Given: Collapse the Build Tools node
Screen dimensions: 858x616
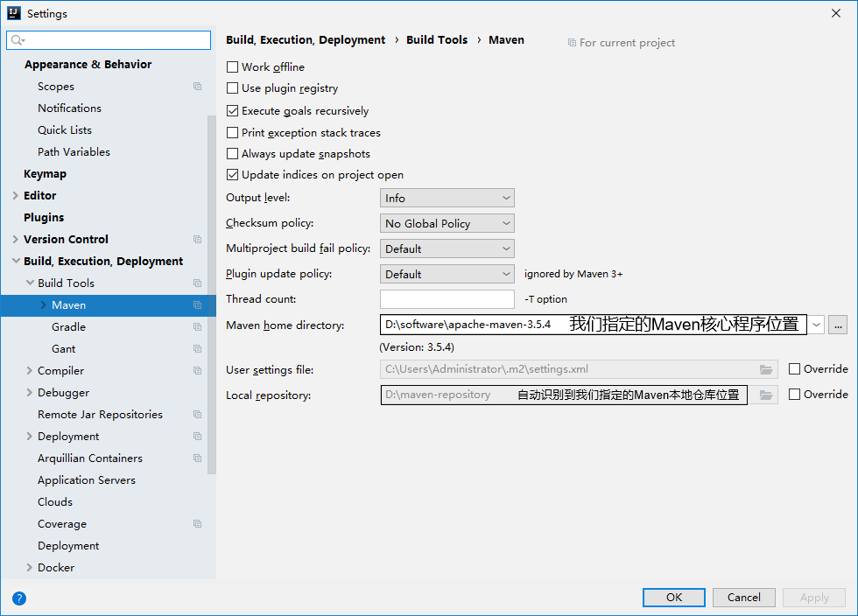Looking at the screenshot, I should (30, 283).
